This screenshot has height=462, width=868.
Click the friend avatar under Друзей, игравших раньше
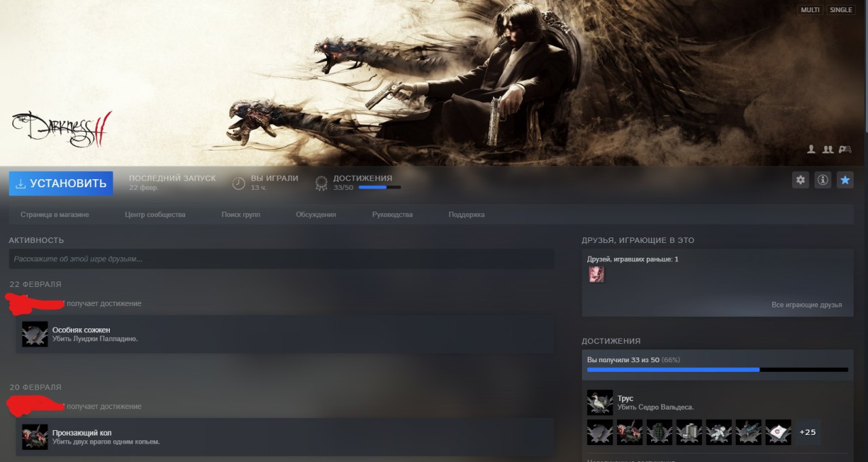tap(596, 274)
